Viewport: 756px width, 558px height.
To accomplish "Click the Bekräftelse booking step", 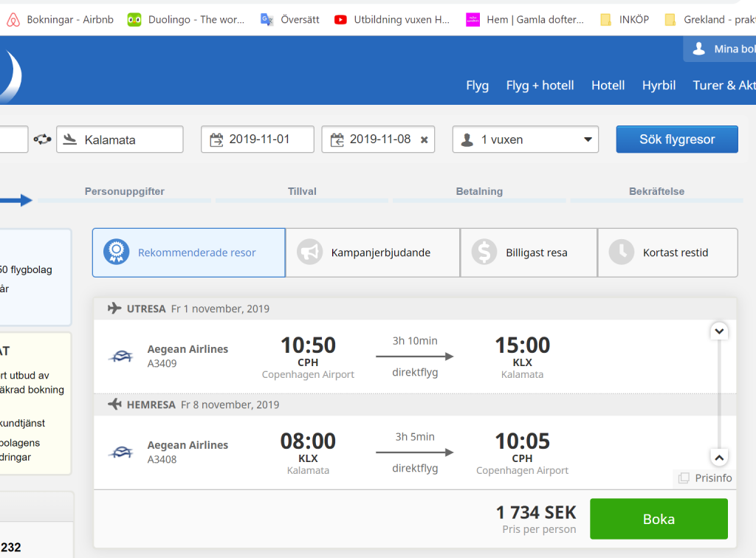I will pyautogui.click(x=656, y=191).
